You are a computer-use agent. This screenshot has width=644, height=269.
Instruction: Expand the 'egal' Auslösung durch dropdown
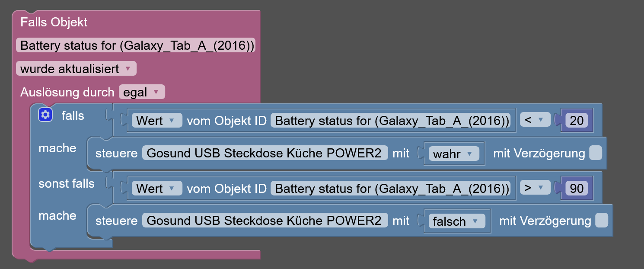(x=142, y=92)
